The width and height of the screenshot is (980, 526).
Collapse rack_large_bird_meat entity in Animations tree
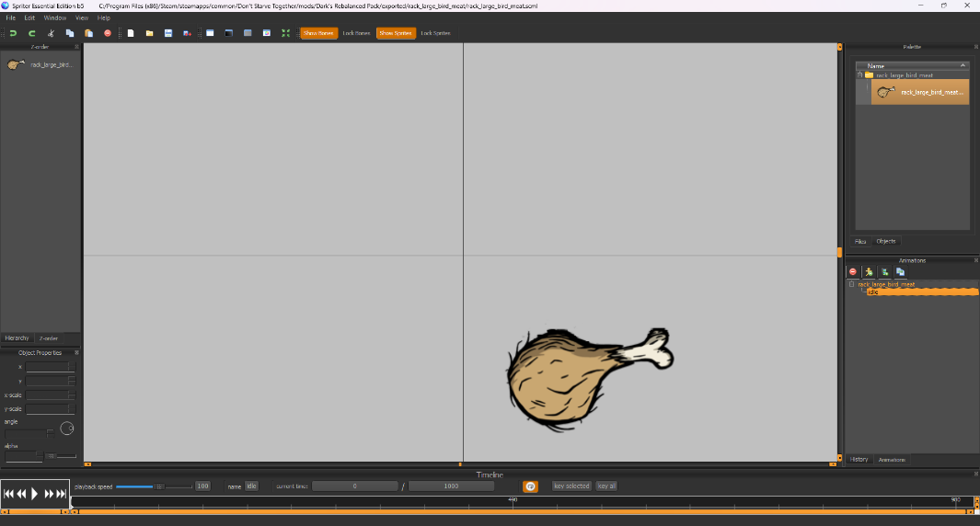coord(851,284)
